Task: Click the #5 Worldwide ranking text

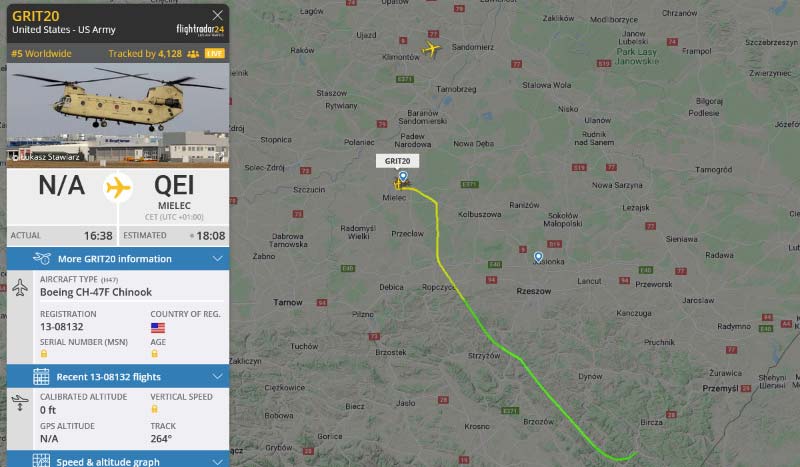Action: click(x=41, y=54)
